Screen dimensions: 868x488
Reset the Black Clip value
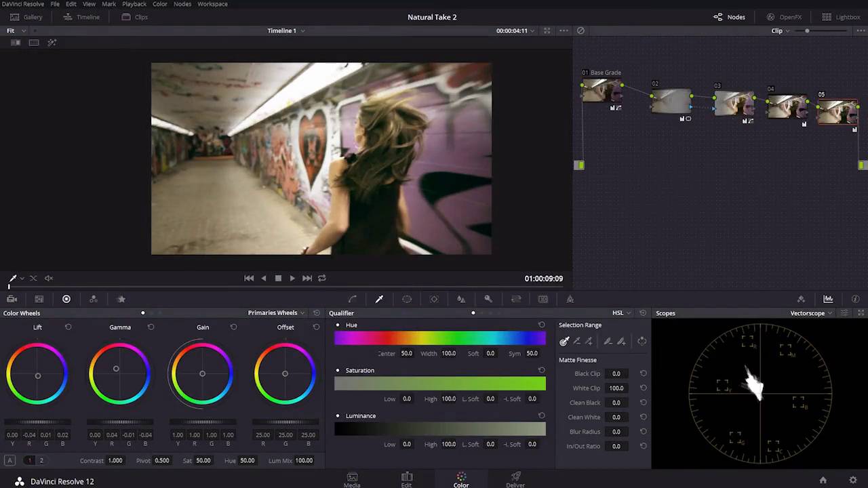click(x=643, y=373)
